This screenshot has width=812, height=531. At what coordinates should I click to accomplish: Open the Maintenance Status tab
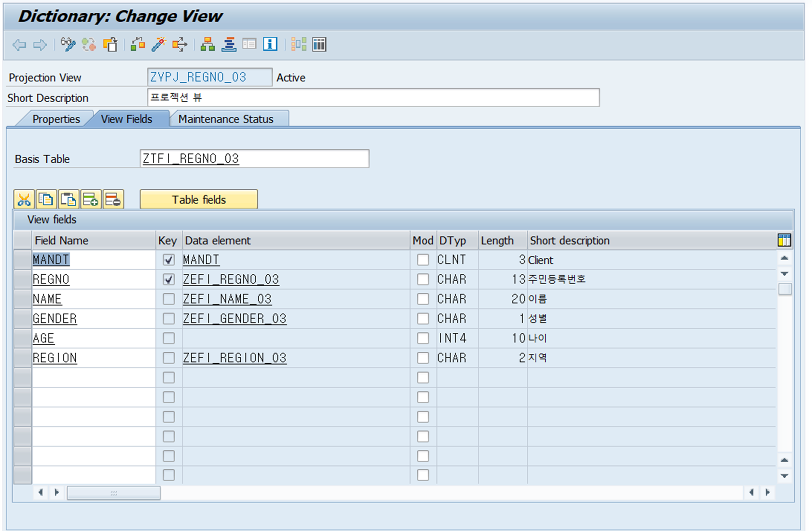coord(226,119)
